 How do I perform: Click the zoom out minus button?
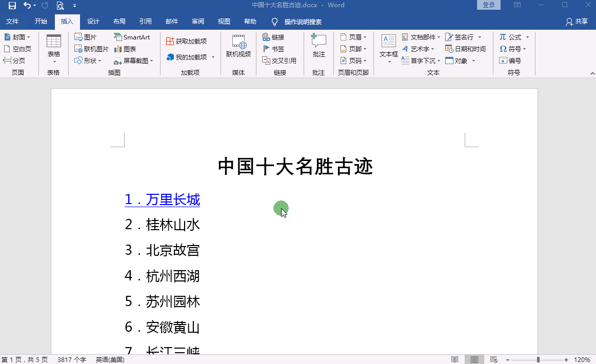507,360
